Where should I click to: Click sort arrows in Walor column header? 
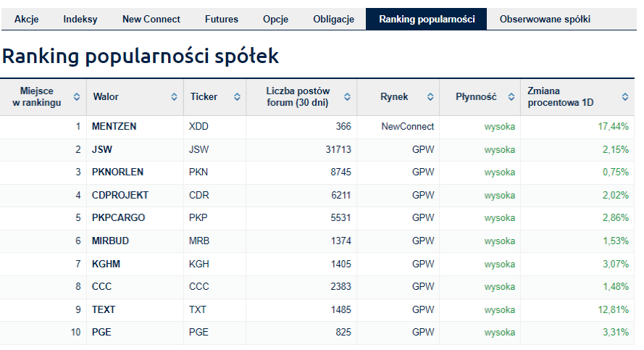174,97
